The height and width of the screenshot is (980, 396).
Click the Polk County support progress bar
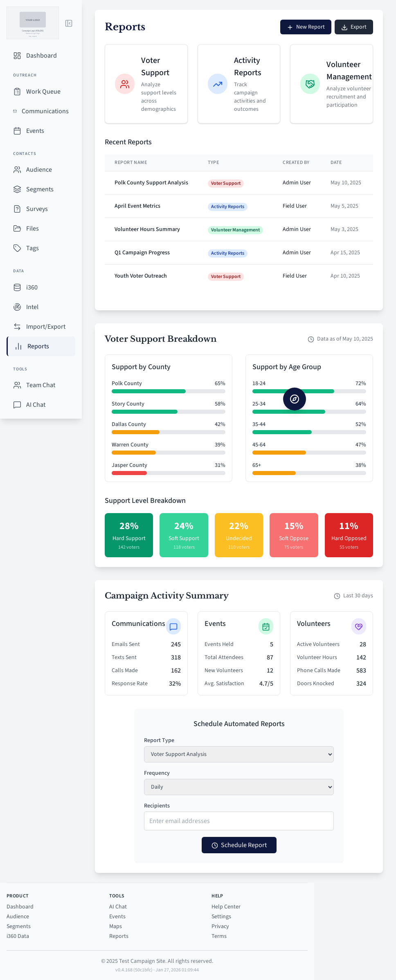pos(168,391)
